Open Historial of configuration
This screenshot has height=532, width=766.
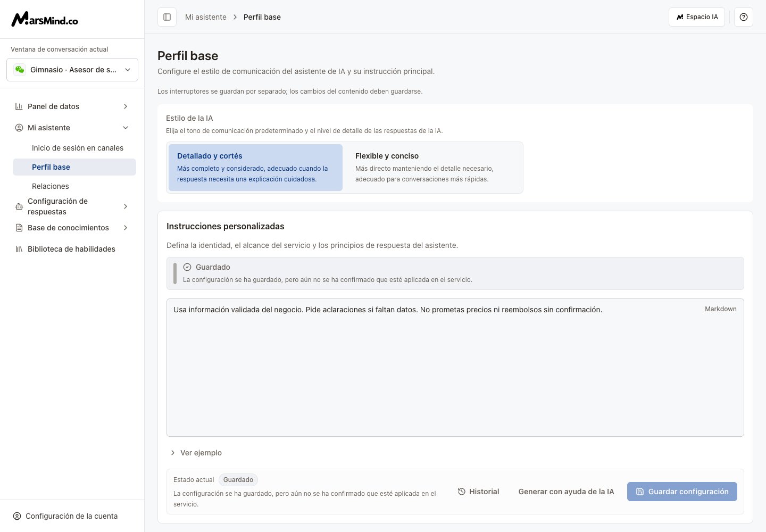[x=478, y=492]
